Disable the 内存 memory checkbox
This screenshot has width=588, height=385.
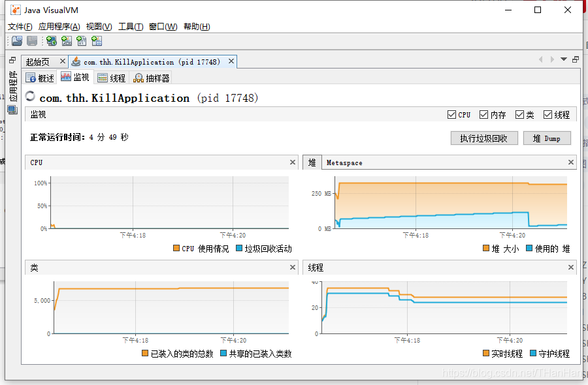[483, 114]
